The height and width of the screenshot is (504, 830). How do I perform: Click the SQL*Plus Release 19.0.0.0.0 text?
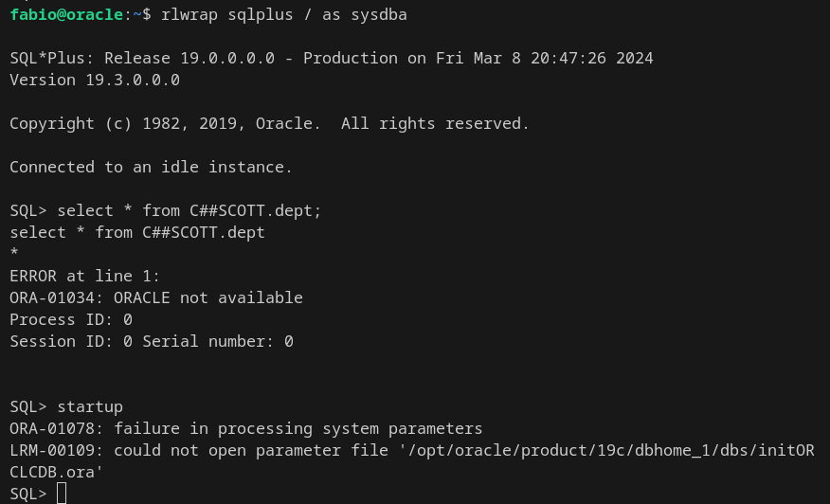click(142, 59)
